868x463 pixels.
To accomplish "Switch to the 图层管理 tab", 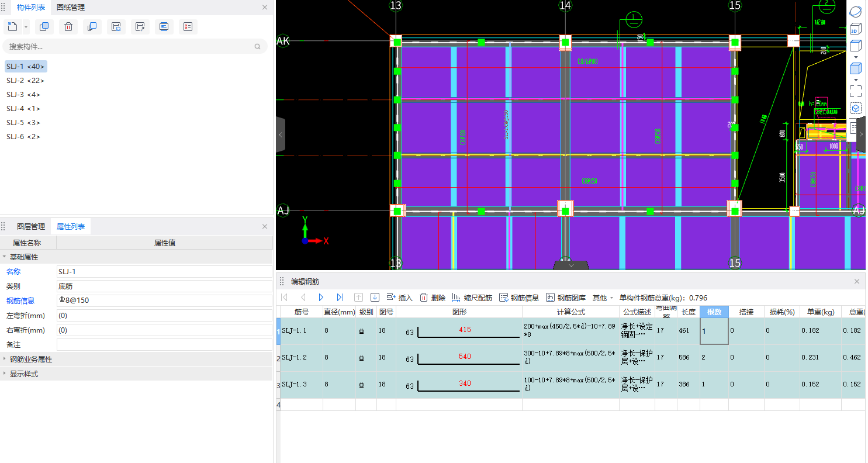I will pos(31,227).
